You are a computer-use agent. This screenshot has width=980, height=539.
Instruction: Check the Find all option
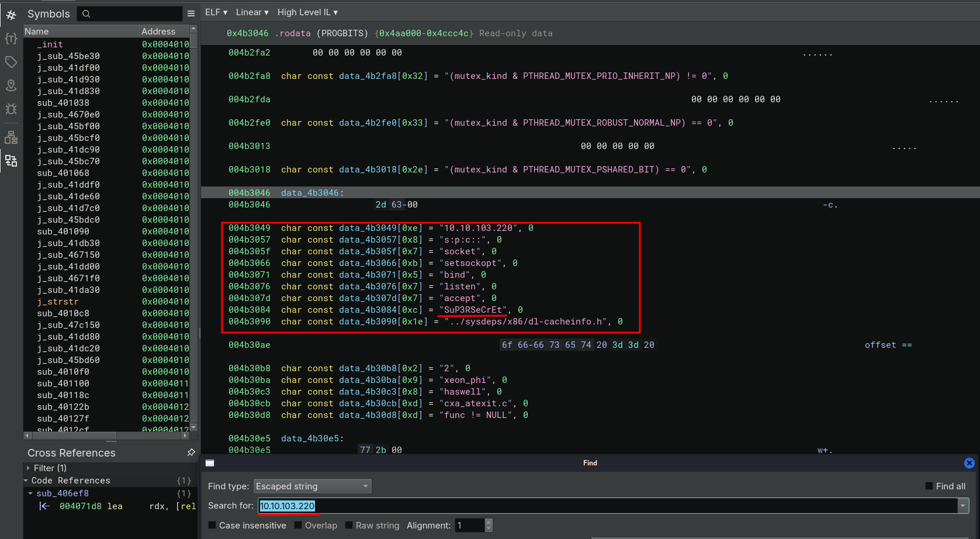point(929,486)
